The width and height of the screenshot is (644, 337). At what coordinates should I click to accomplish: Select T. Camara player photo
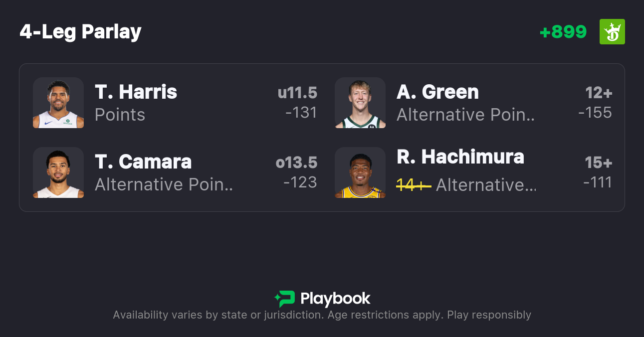pyautogui.click(x=58, y=172)
